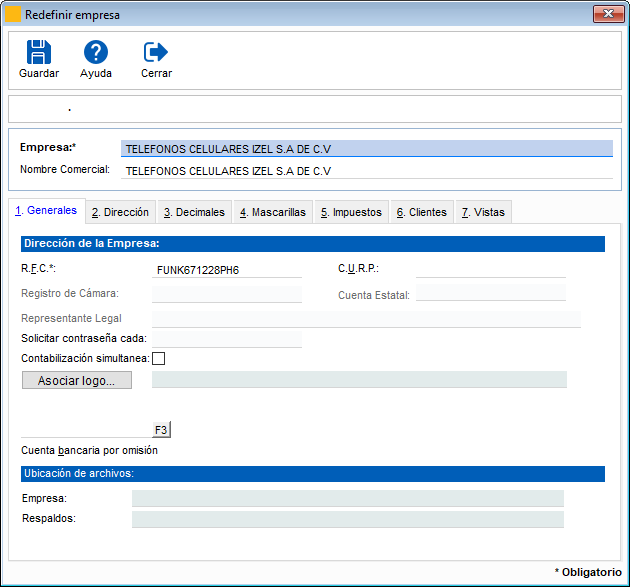Click the Dirección de la Empresa header
Viewport: 630px width, 587px height.
313,243
